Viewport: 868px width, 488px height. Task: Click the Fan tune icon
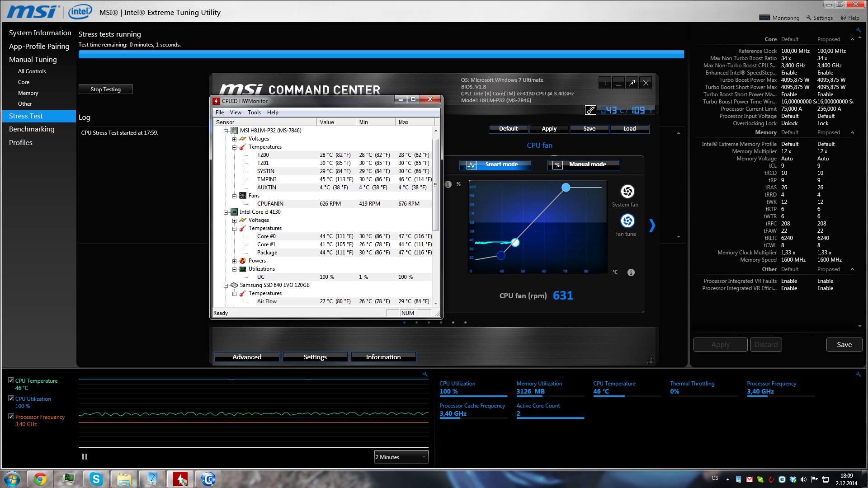pos(627,221)
